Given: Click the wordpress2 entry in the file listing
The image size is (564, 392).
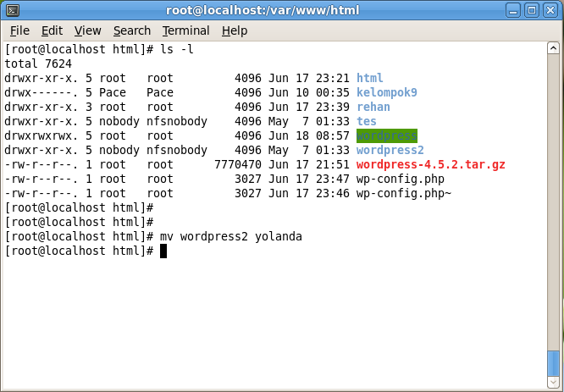Looking at the screenshot, I should (x=390, y=150).
